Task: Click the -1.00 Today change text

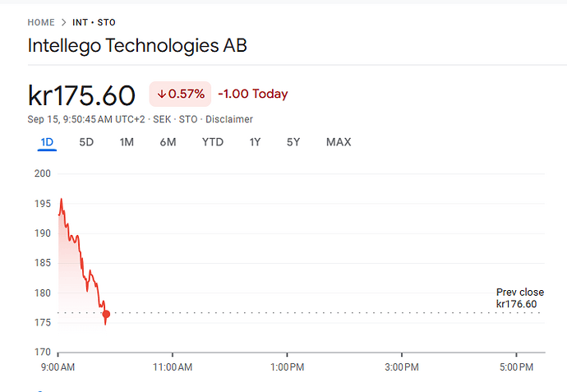Action: point(253,95)
